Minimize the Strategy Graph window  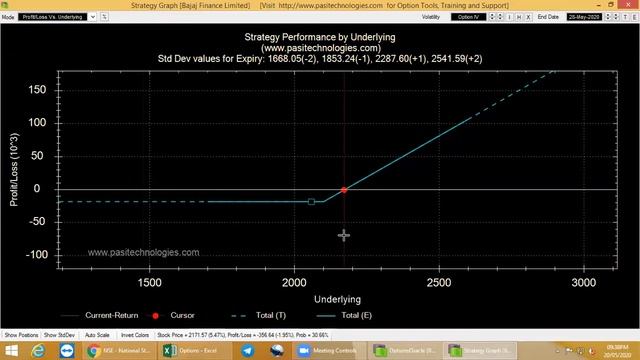pyautogui.click(x=598, y=5)
